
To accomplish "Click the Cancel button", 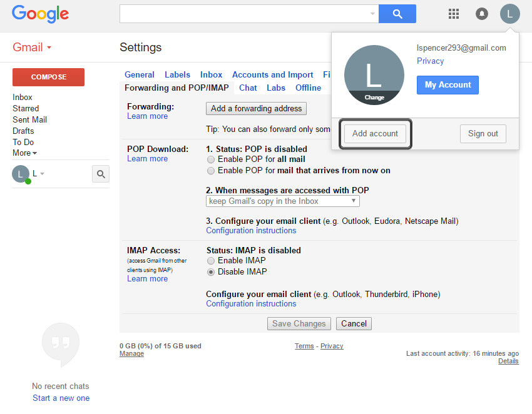I will [354, 323].
